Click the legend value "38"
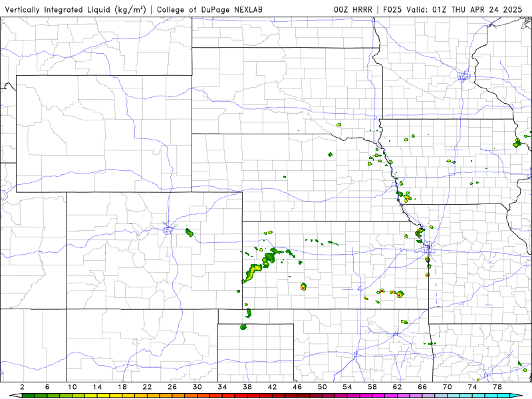Image resolution: width=532 pixels, height=399 pixels. (247, 387)
